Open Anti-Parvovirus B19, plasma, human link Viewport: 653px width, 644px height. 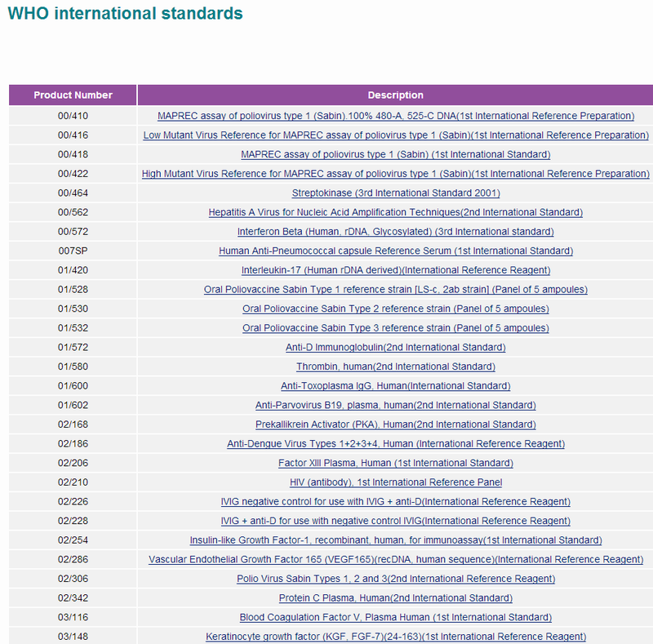pyautogui.click(x=396, y=406)
